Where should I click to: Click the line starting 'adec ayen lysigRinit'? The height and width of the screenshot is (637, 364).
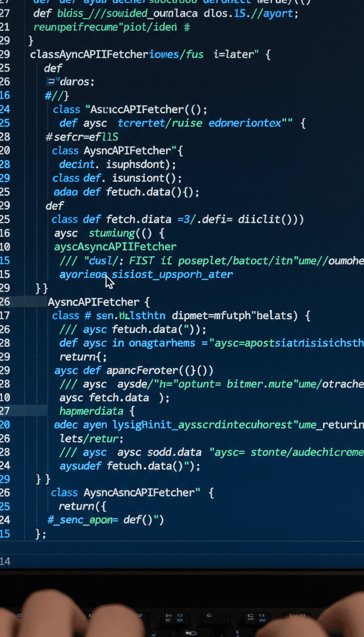point(209,425)
